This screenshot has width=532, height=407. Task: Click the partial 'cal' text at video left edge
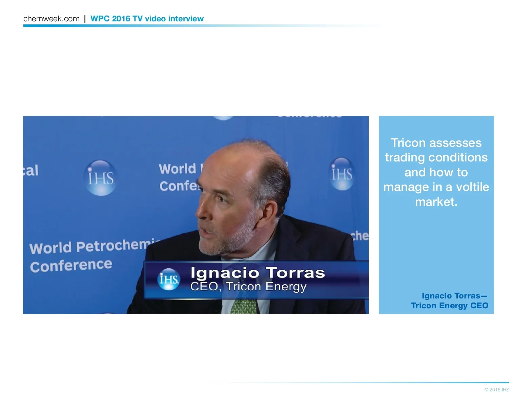[31, 170]
